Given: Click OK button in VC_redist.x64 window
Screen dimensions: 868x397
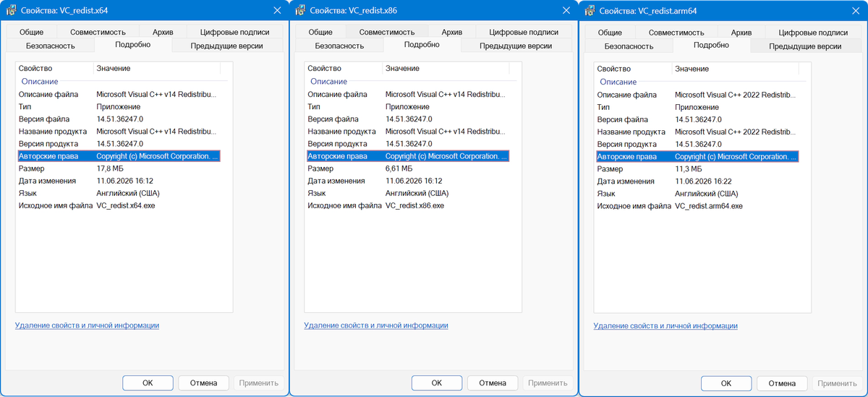Looking at the screenshot, I should pyautogui.click(x=148, y=383).
